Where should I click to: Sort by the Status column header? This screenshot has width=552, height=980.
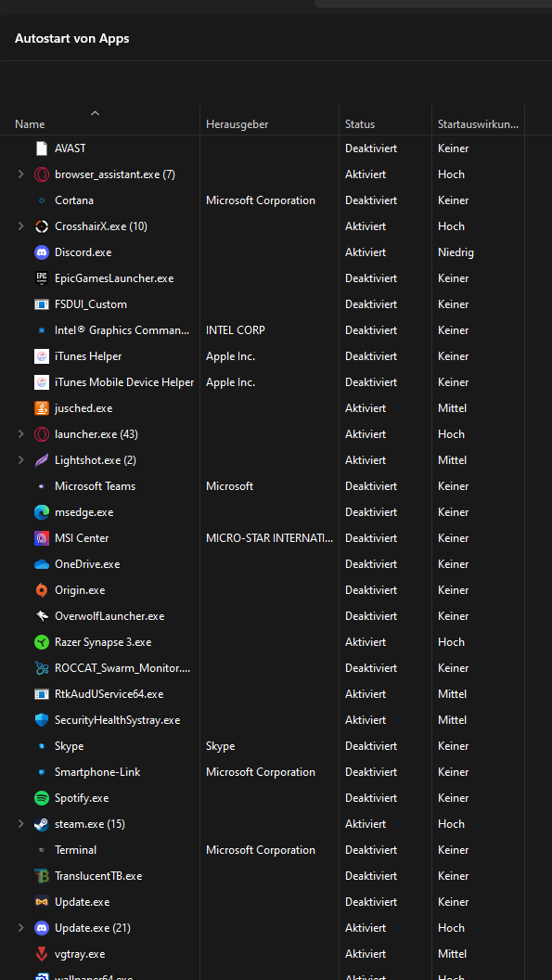(360, 124)
